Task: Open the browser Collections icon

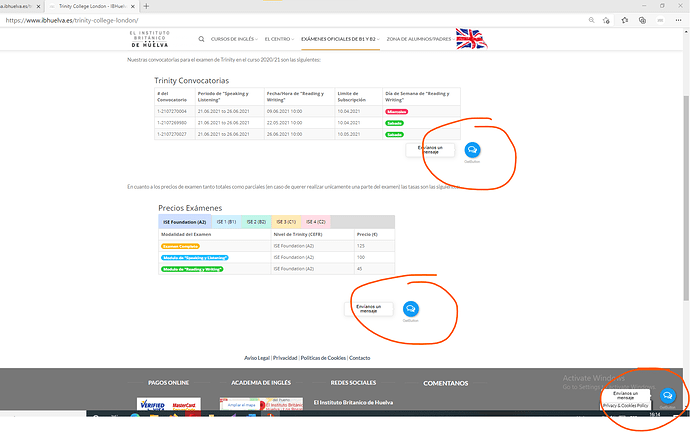Action: click(642, 20)
